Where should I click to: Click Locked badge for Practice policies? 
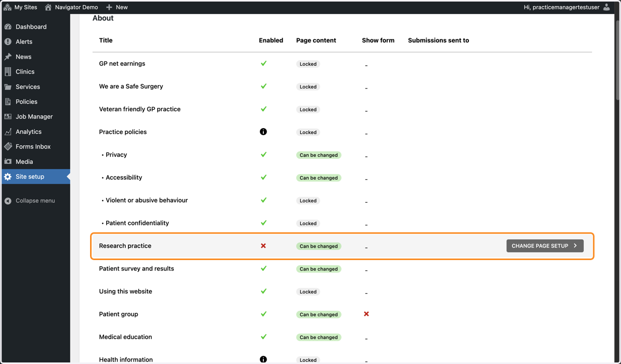(x=308, y=132)
